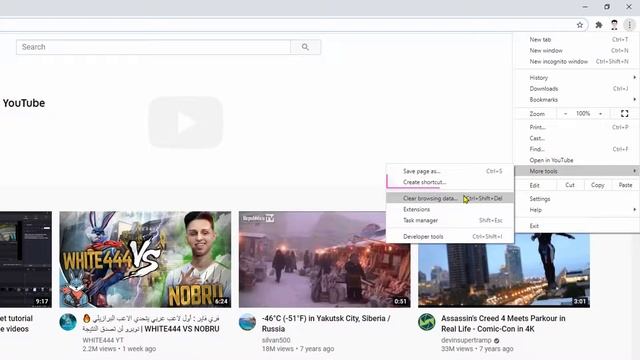Select New window menu item
Image resolution: width=640 pixels, height=360 pixels.
coord(576,51)
